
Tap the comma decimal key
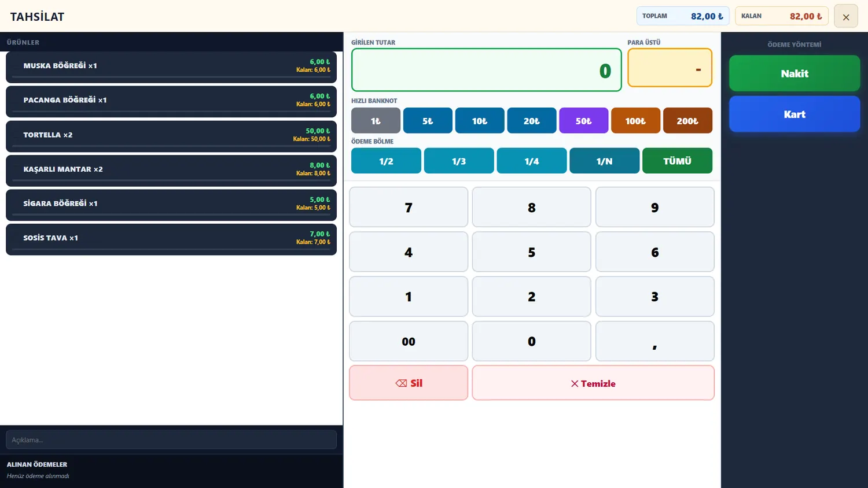(x=655, y=341)
